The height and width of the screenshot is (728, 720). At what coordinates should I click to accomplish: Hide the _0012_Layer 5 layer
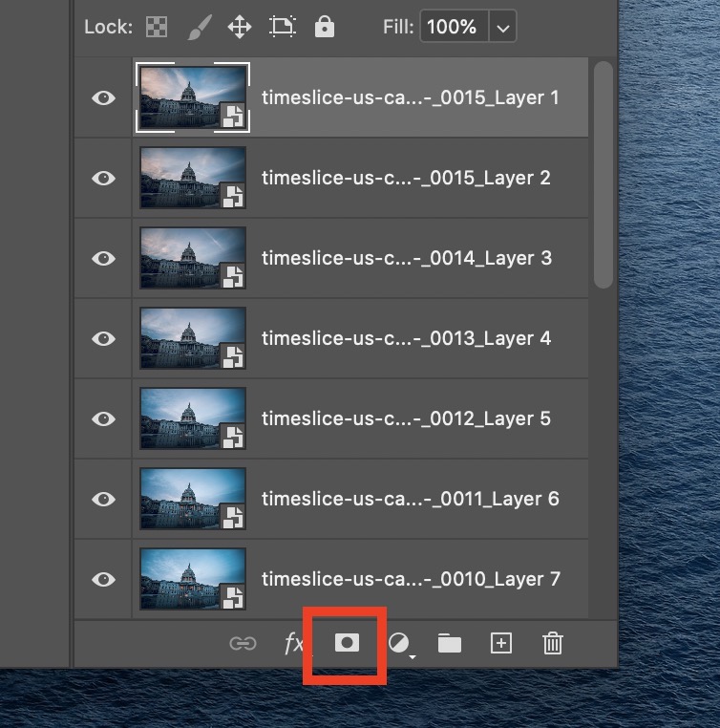click(103, 419)
